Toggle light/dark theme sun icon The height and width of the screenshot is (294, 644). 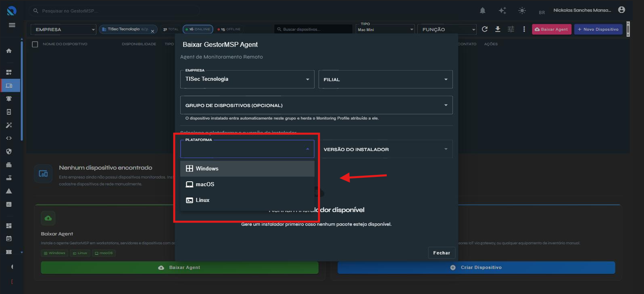click(x=522, y=10)
